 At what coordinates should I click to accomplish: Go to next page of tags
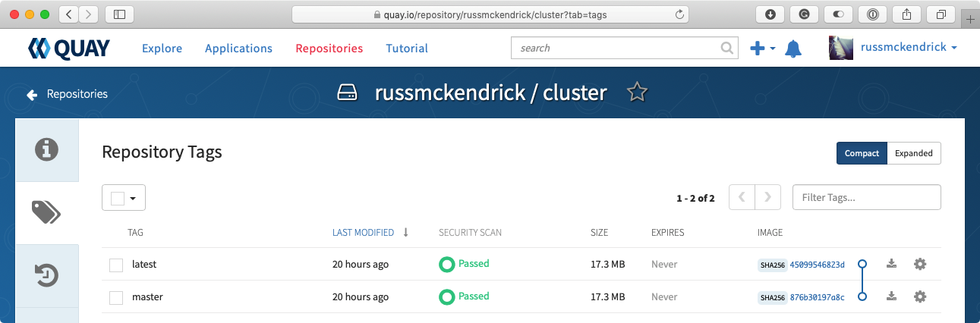point(768,197)
